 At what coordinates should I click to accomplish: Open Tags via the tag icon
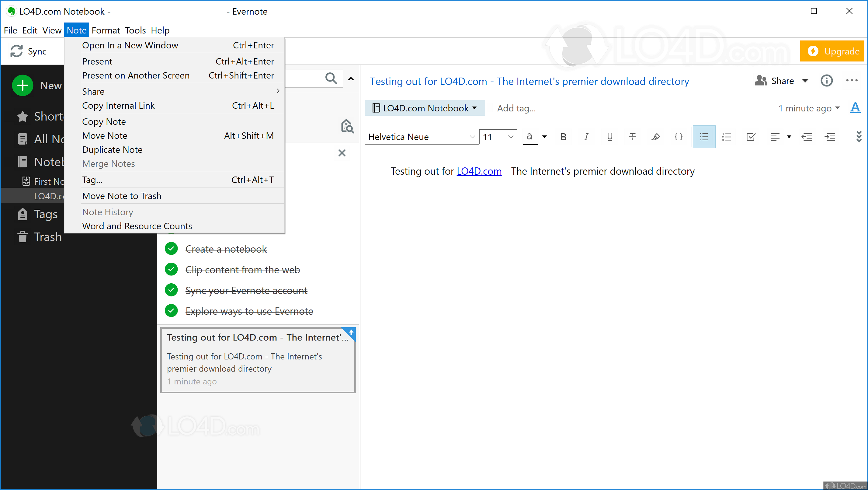[x=23, y=214]
